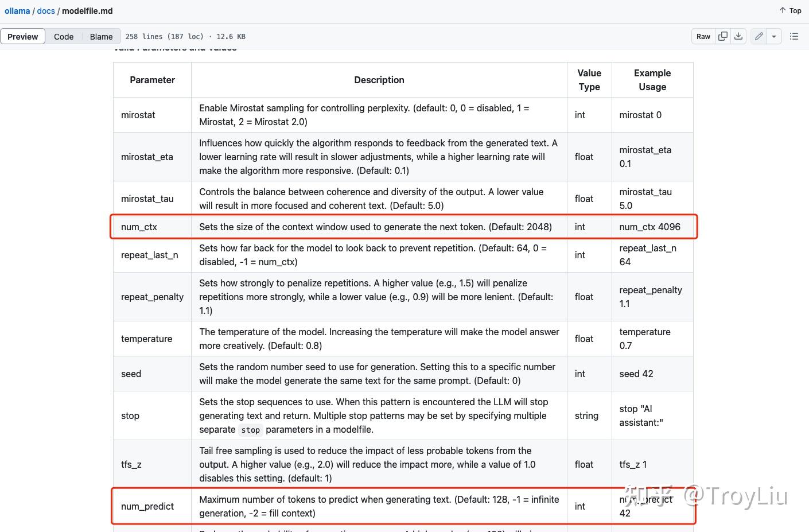Open more edit options dropdown
Image resolution: width=809 pixels, height=532 pixels.
(x=774, y=36)
